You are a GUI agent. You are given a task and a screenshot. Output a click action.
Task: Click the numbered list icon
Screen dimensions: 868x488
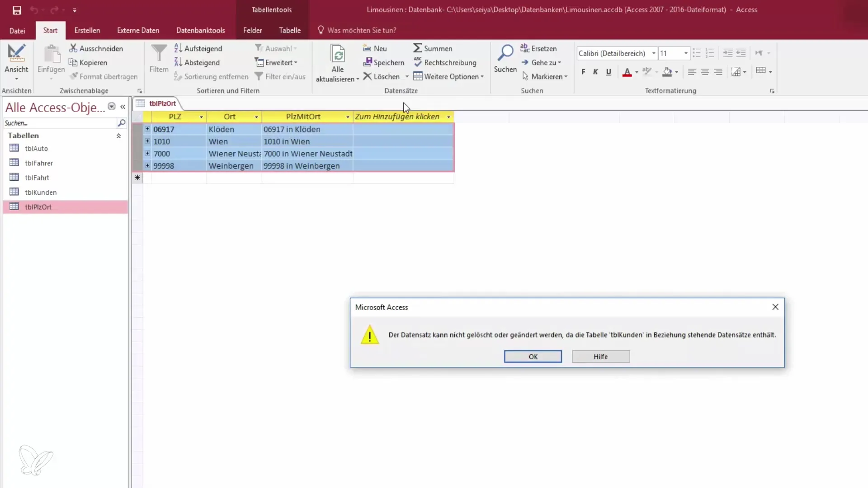click(710, 53)
